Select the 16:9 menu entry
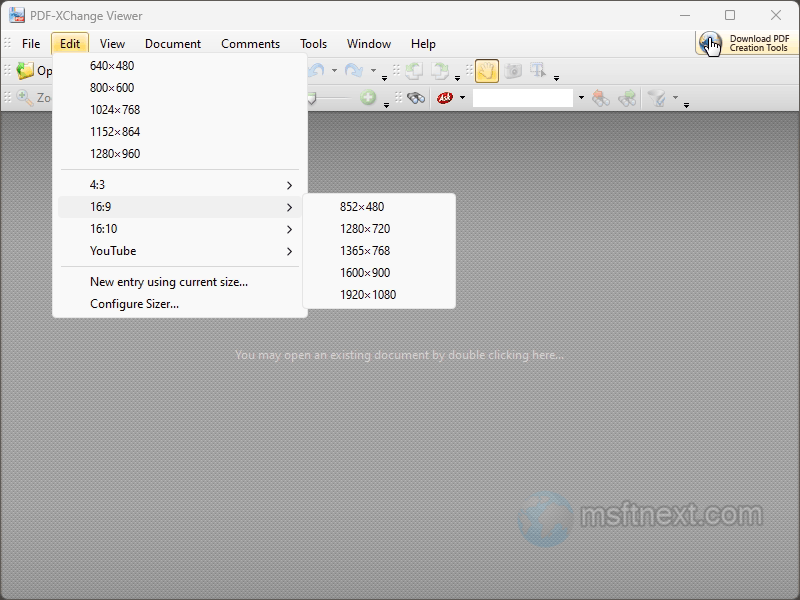 [x=179, y=207]
